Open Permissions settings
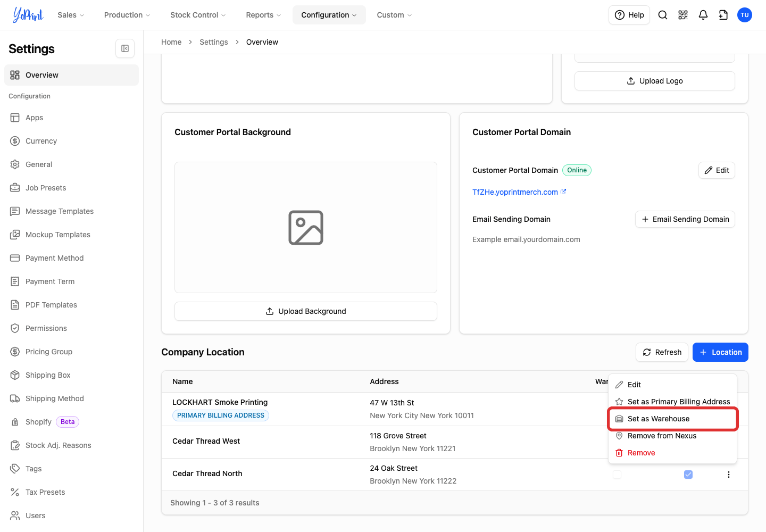Image resolution: width=766 pixels, height=532 pixels. tap(71, 328)
